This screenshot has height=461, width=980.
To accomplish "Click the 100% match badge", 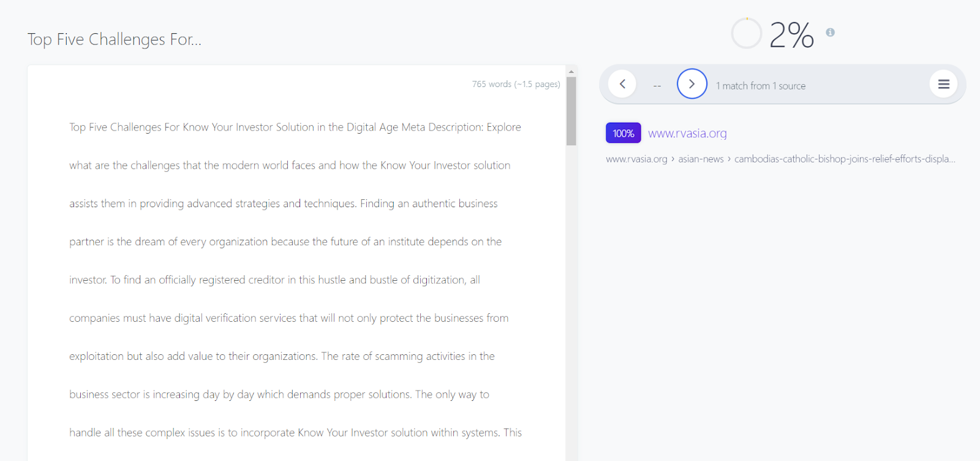I will (x=623, y=133).
